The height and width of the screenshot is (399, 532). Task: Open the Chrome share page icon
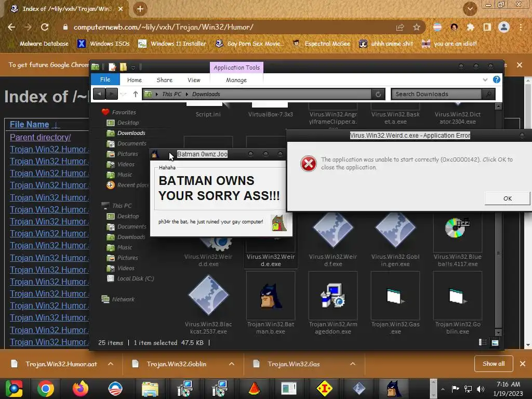[x=400, y=27]
